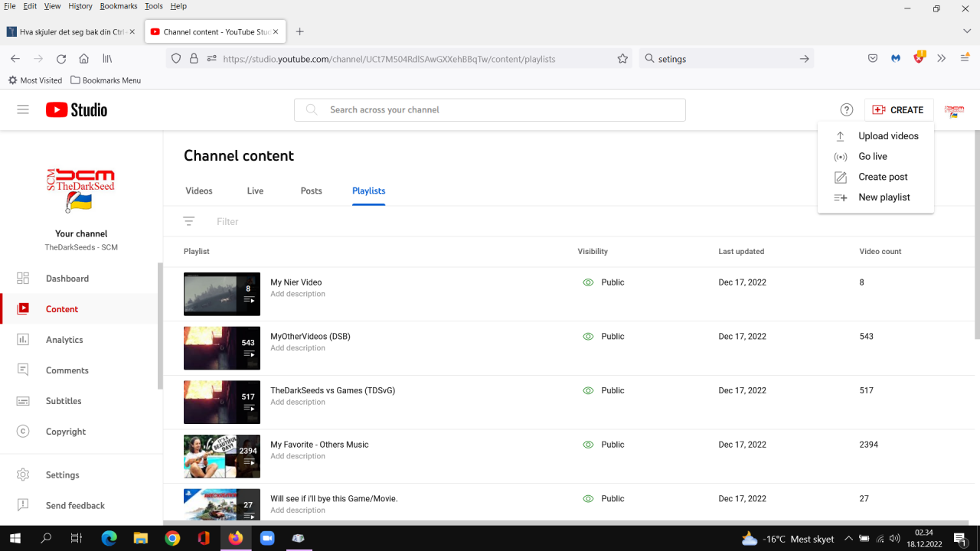Open the YouTube Studio hamburger menu
The height and width of the screenshot is (551, 980).
[x=23, y=109]
